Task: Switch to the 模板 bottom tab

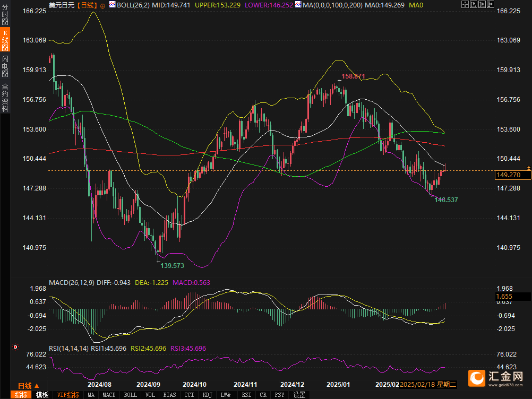Action: [42, 395]
